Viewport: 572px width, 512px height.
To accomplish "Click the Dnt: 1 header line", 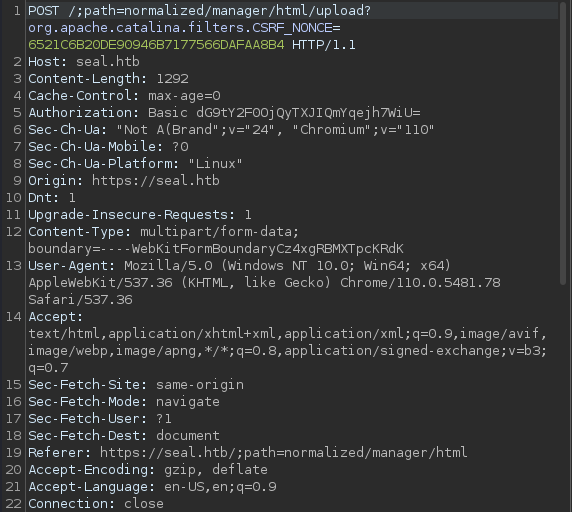I will tap(52, 198).
